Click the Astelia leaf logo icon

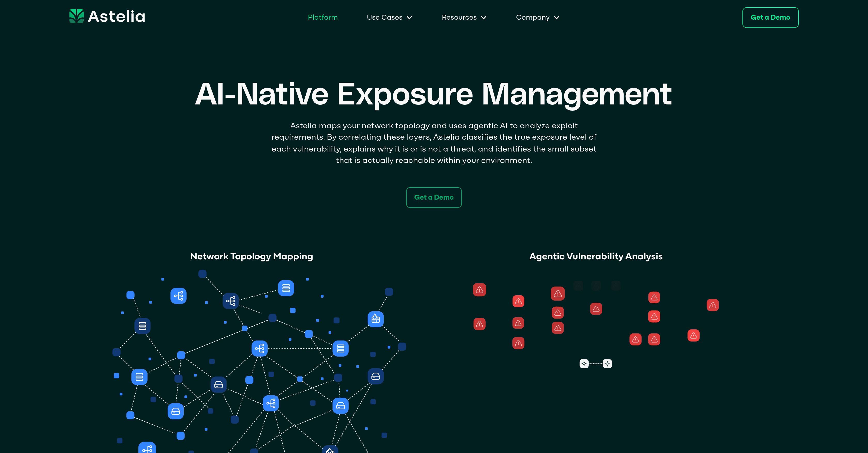(x=76, y=16)
